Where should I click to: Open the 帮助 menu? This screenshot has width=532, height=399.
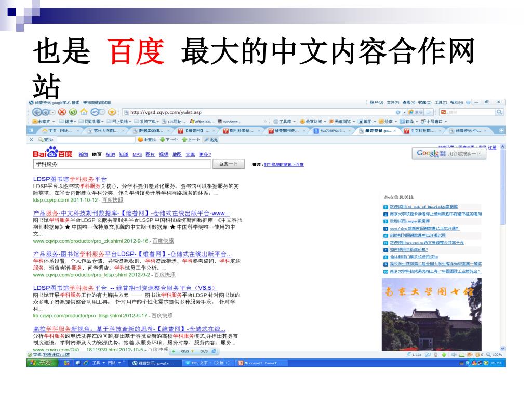tap(456, 102)
